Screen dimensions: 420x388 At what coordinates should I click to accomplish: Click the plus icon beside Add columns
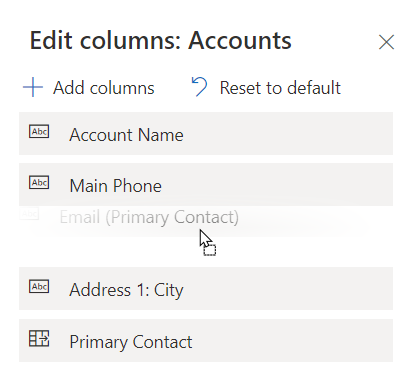(33, 87)
